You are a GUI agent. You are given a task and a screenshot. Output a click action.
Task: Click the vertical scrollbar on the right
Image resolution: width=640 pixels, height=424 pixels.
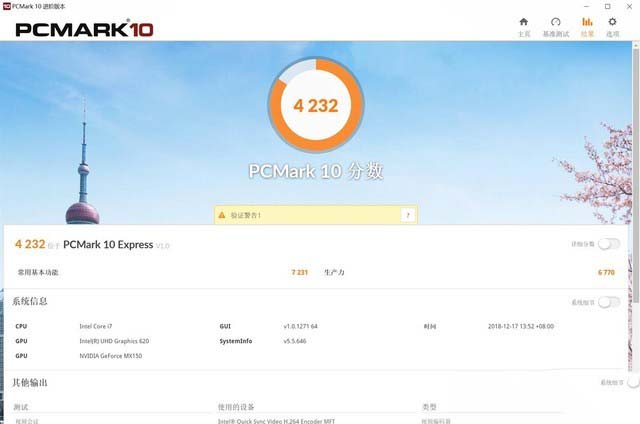click(636, 173)
